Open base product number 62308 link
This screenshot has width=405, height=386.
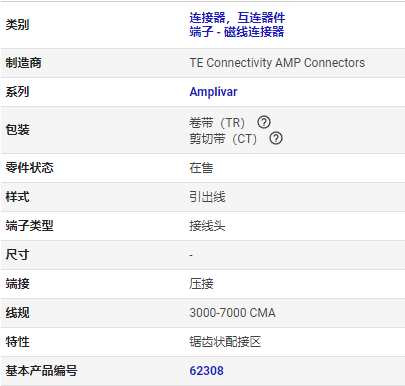(x=206, y=371)
